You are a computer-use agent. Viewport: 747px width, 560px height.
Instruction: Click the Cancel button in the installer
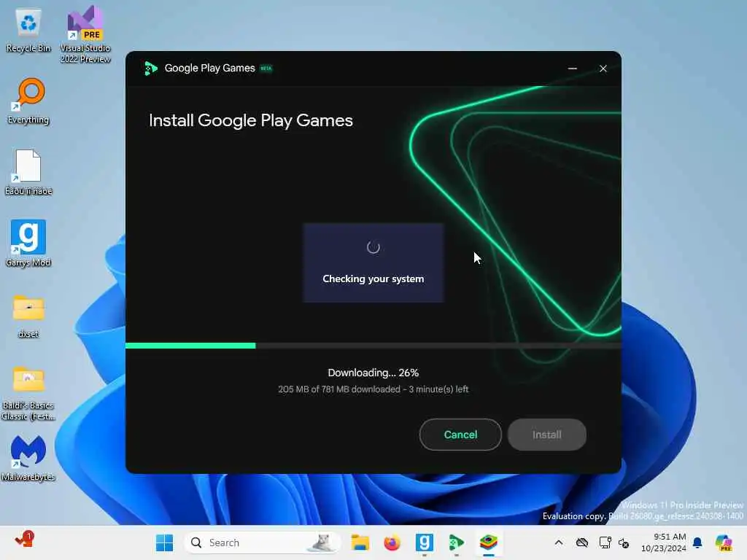pyautogui.click(x=460, y=435)
